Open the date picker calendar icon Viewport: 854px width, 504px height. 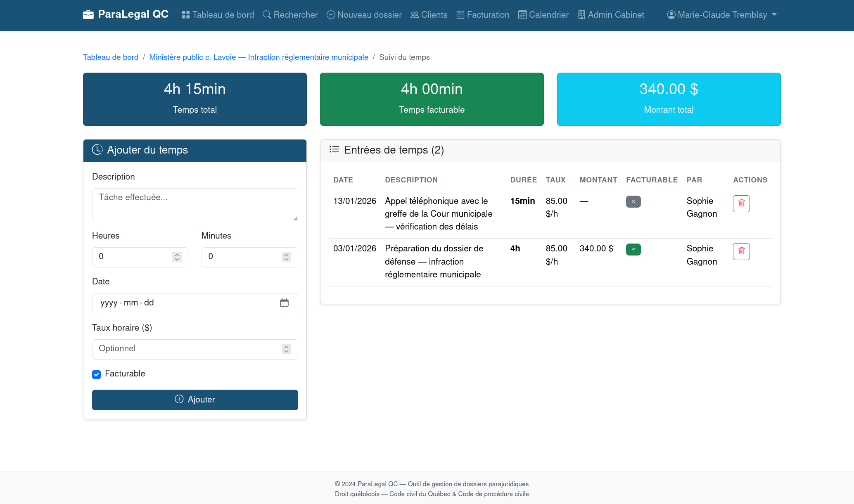[x=284, y=303]
